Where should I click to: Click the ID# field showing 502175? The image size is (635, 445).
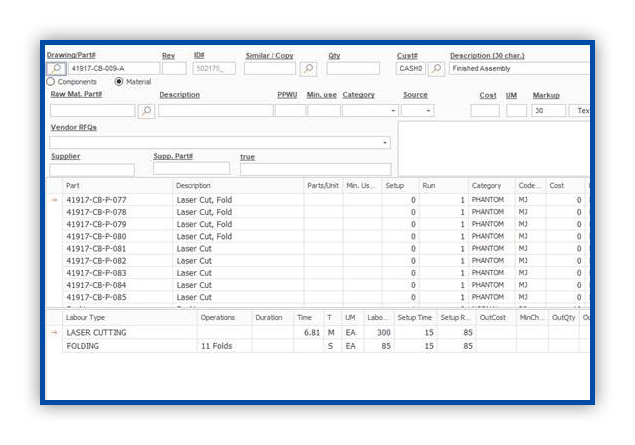[x=214, y=68]
